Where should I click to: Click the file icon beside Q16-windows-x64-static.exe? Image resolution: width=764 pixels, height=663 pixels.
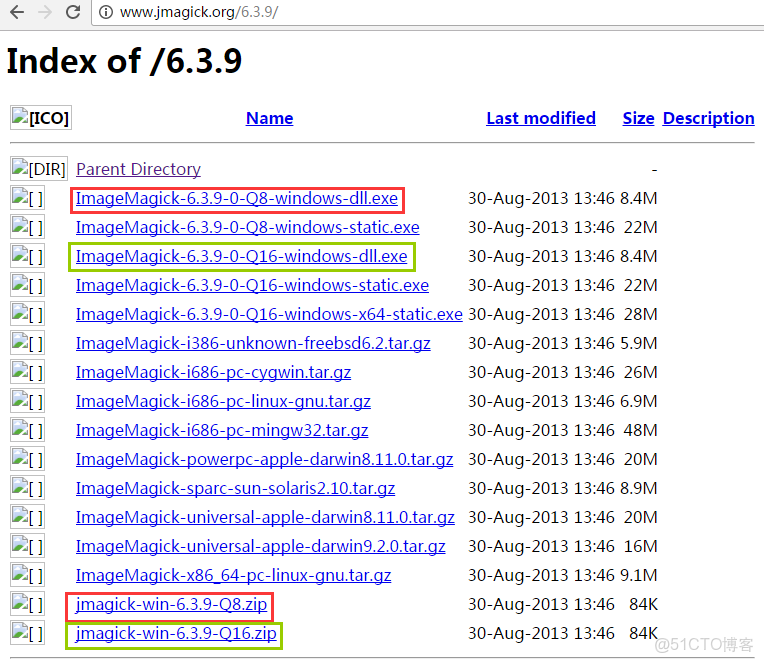27,314
